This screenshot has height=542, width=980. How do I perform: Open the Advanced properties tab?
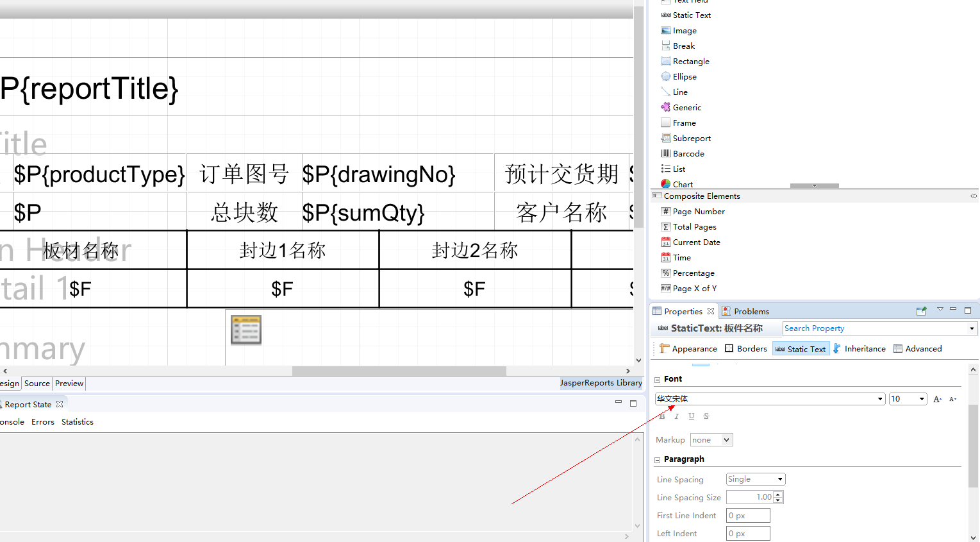point(918,348)
